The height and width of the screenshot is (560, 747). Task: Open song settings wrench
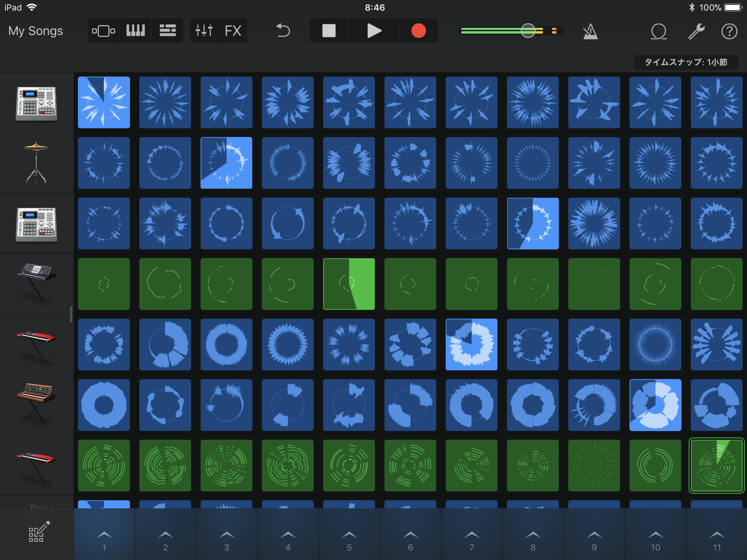[696, 32]
